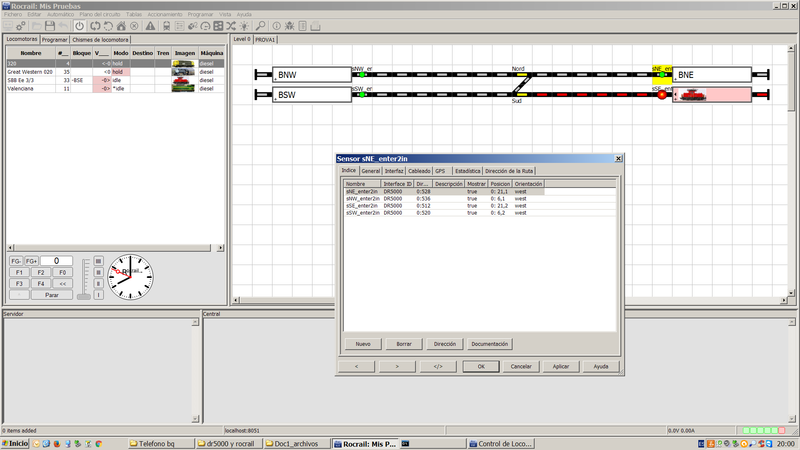Click the </> button in the sensor dialog
Viewport: 800px width, 450px height.
[438, 366]
